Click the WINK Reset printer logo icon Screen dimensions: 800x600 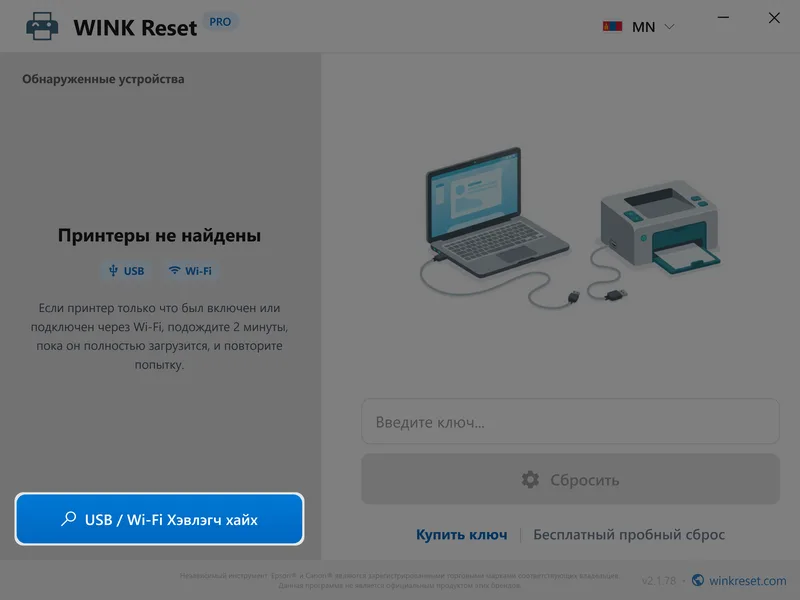click(x=42, y=26)
